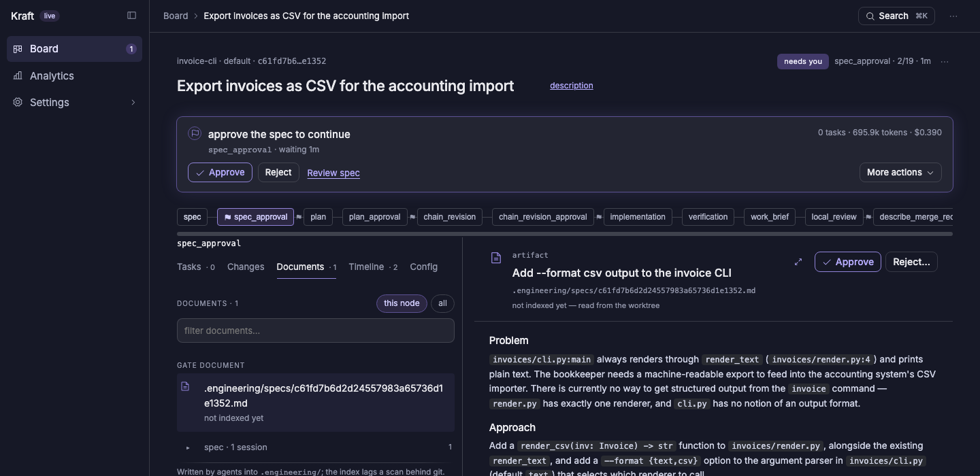This screenshot has width=980, height=476.
Task: Click the Kraft logo text
Action: click(22, 16)
